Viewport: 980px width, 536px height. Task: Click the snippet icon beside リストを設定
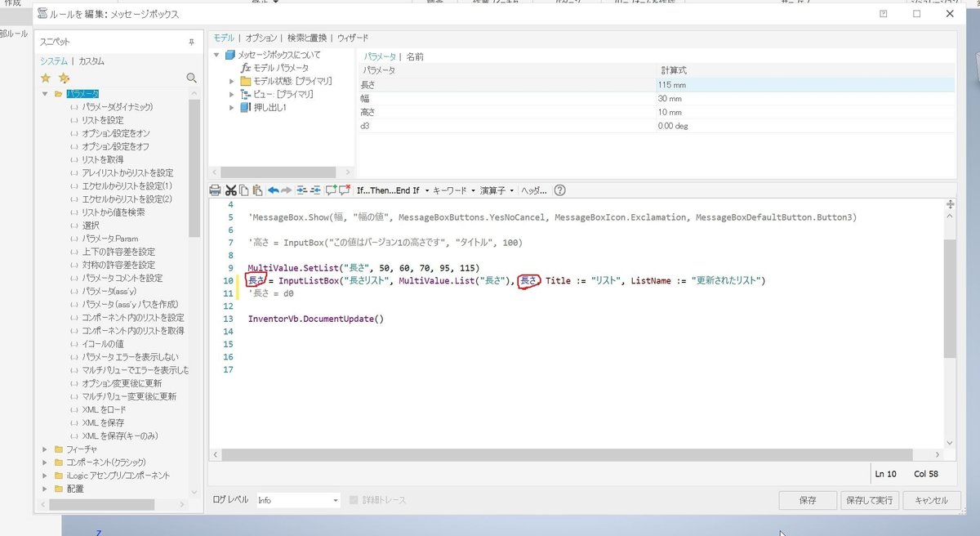click(74, 120)
